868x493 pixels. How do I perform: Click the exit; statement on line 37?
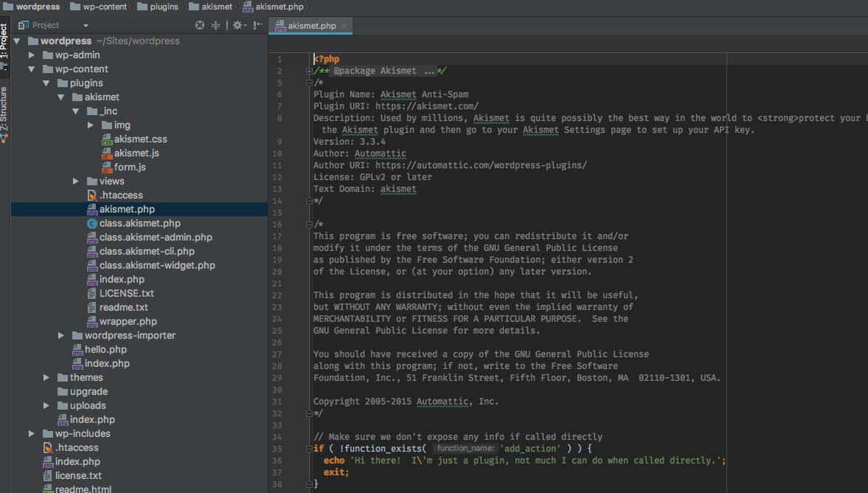point(336,472)
